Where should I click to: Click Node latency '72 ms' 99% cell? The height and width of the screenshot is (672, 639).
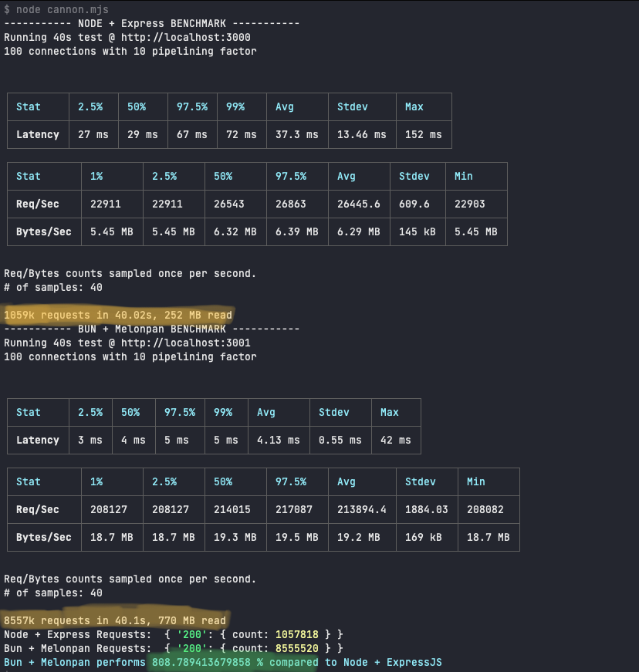(x=242, y=134)
